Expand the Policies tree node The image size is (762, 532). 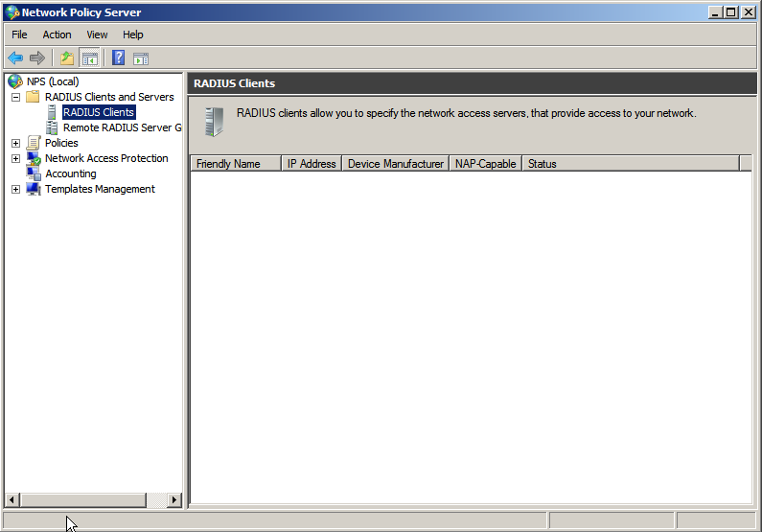click(x=15, y=143)
